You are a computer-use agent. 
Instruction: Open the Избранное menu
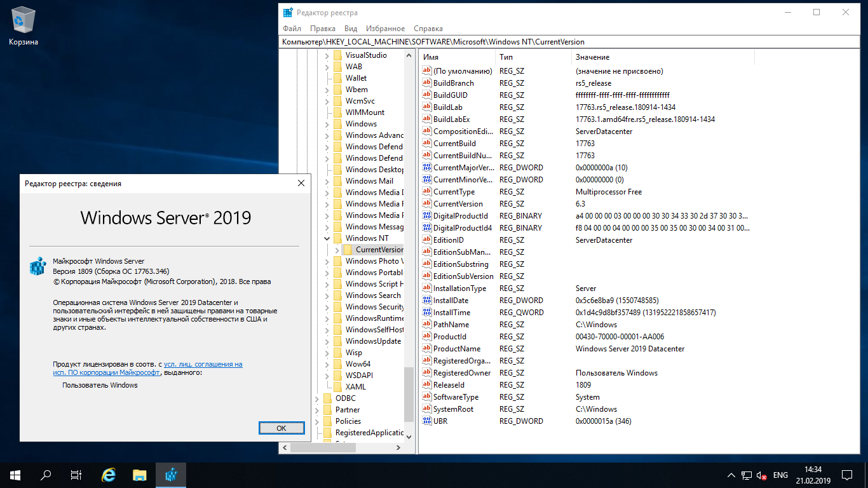[386, 29]
